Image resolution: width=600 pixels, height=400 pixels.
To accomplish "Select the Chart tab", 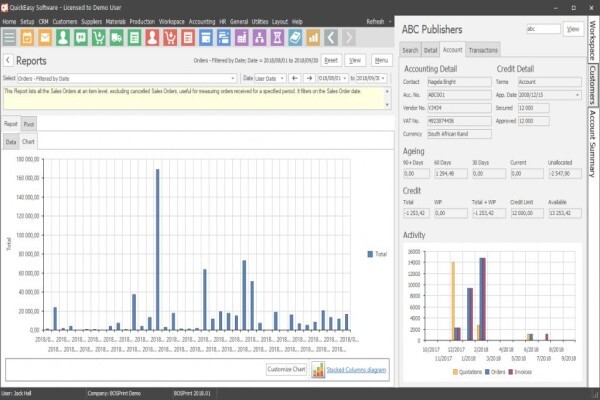I will pos(28,142).
